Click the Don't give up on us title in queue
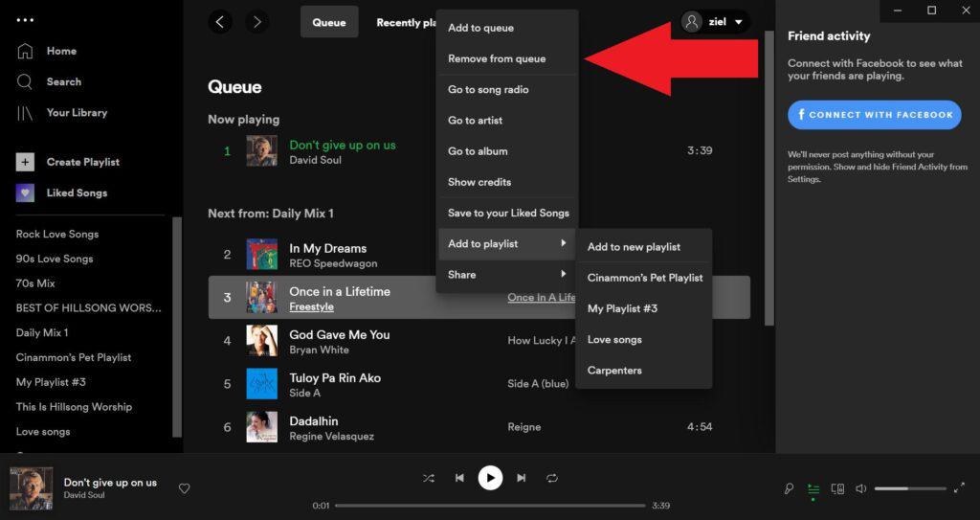The height and width of the screenshot is (520, 980). tap(343, 146)
